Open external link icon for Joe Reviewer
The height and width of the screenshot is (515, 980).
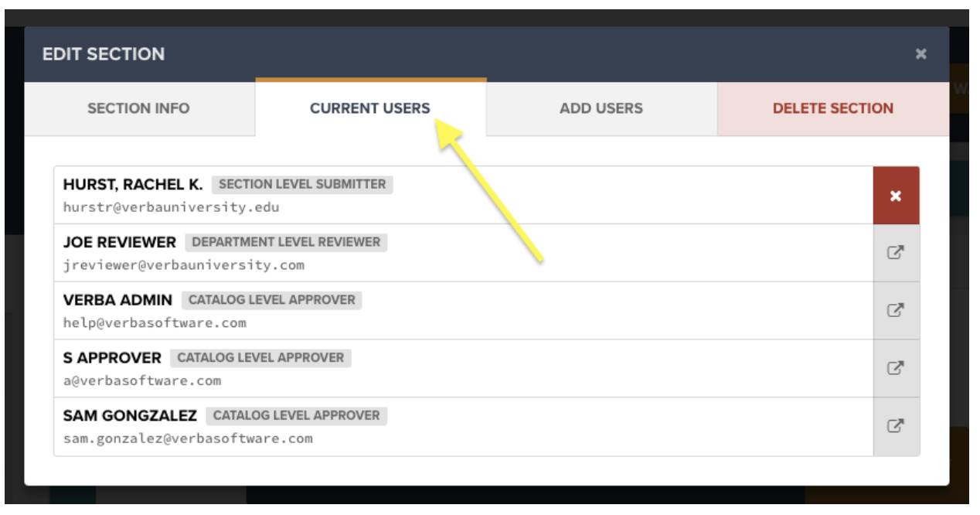(x=896, y=253)
